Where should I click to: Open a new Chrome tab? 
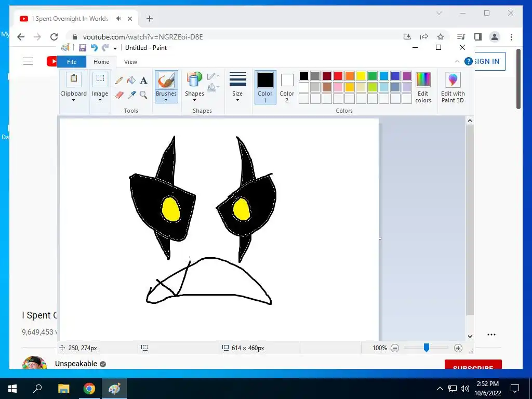point(150,19)
